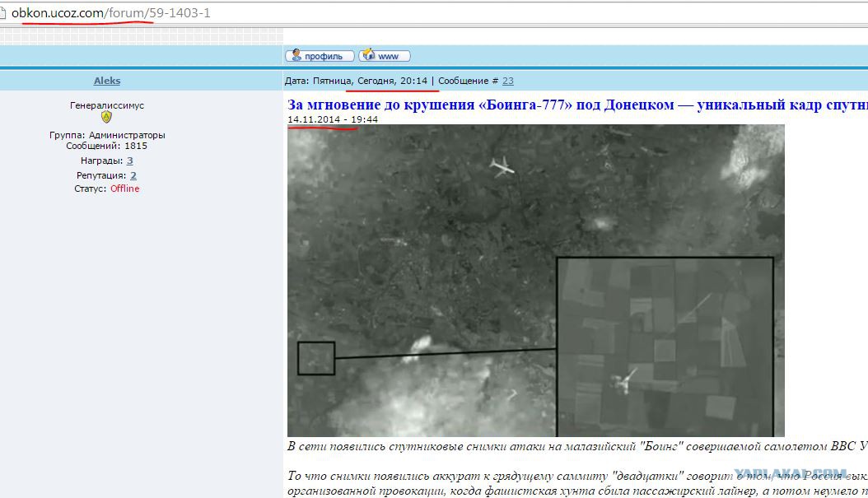Screen dimensions: 868x498
Task: Open the reputation value link 2
Action: pos(133,175)
